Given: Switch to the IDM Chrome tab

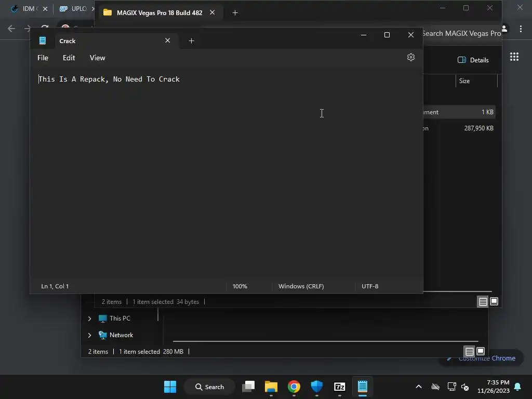Looking at the screenshot, I should tap(29, 9).
